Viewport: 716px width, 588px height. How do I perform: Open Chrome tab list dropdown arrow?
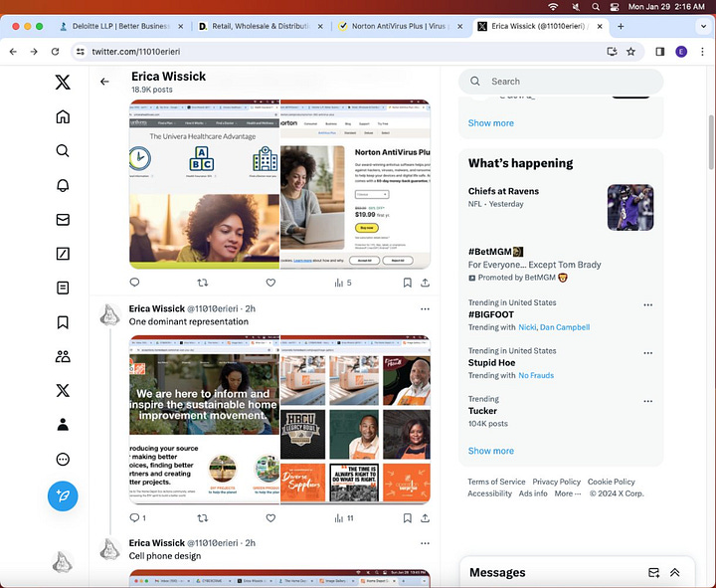[x=704, y=27]
